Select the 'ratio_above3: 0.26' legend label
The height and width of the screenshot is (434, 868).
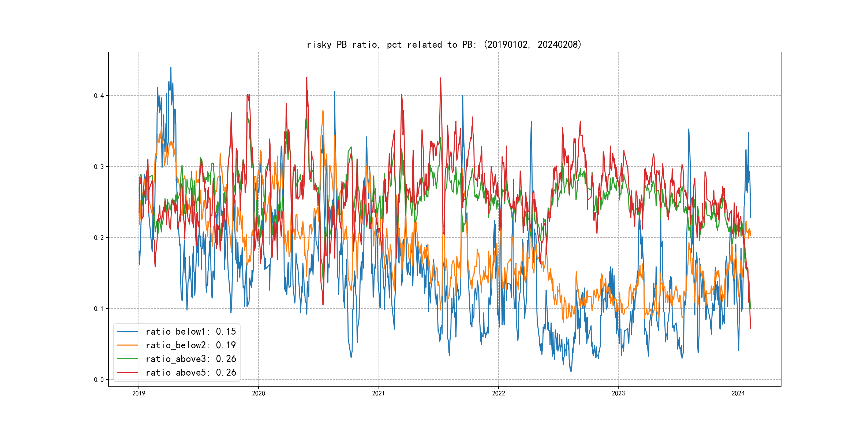pyautogui.click(x=191, y=359)
